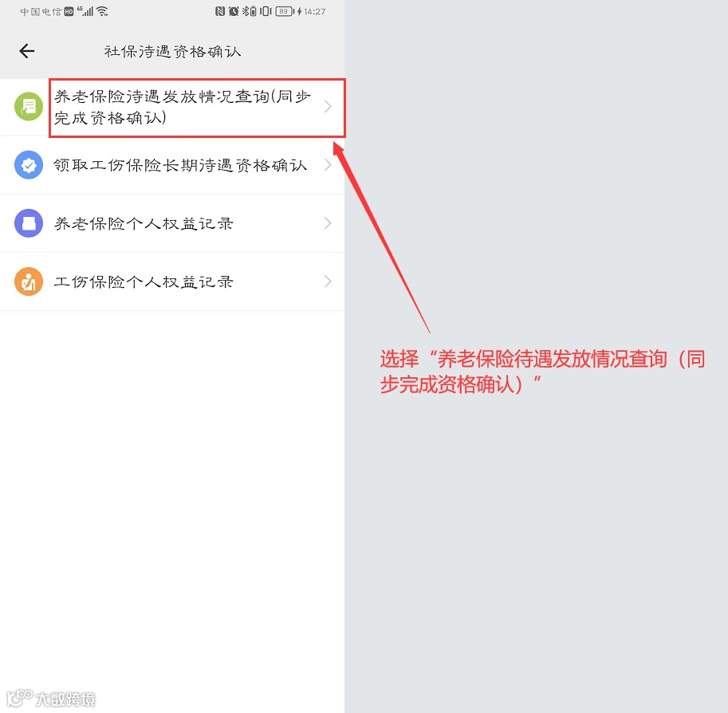Open 领取工伤保险长期待遇资格确认 entry
The height and width of the screenshot is (713, 728).
point(172,165)
